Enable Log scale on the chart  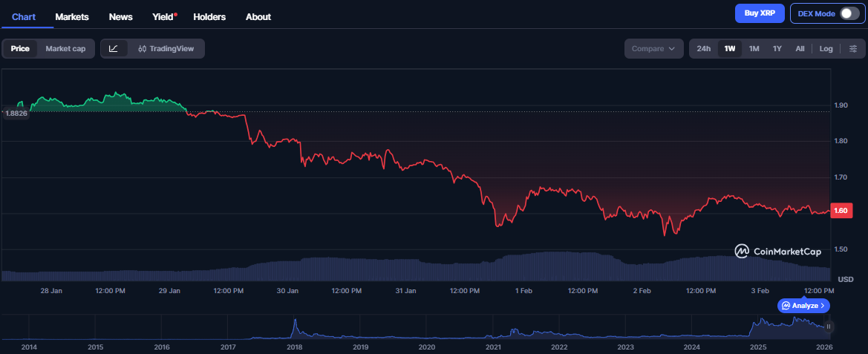coord(826,49)
